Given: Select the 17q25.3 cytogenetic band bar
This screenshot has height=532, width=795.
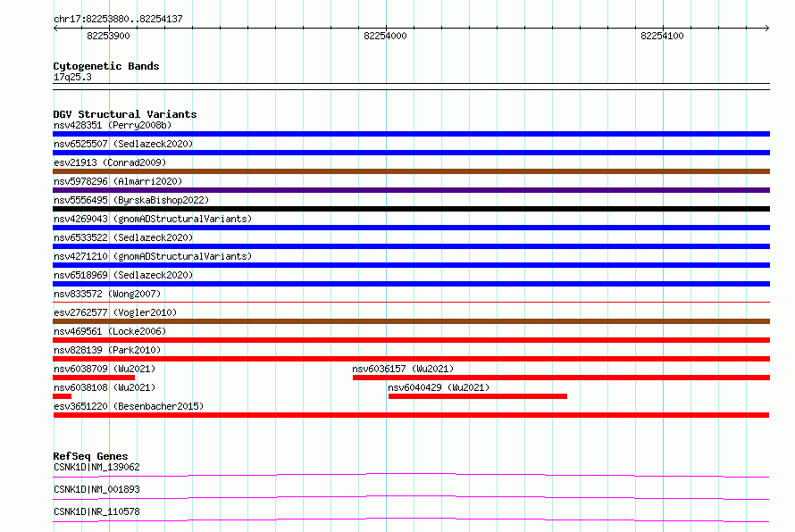Looking at the screenshot, I should 411,87.
